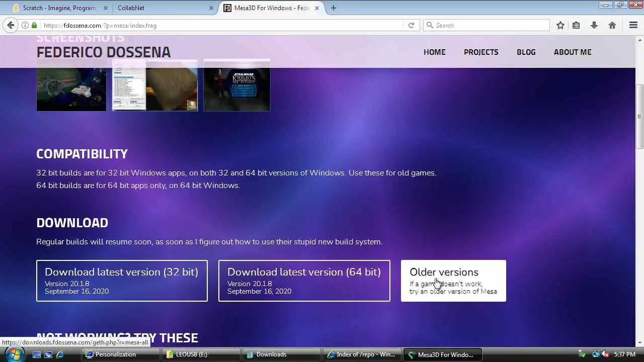Open BLOG in site navigation
644x362 pixels.
[526, 52]
